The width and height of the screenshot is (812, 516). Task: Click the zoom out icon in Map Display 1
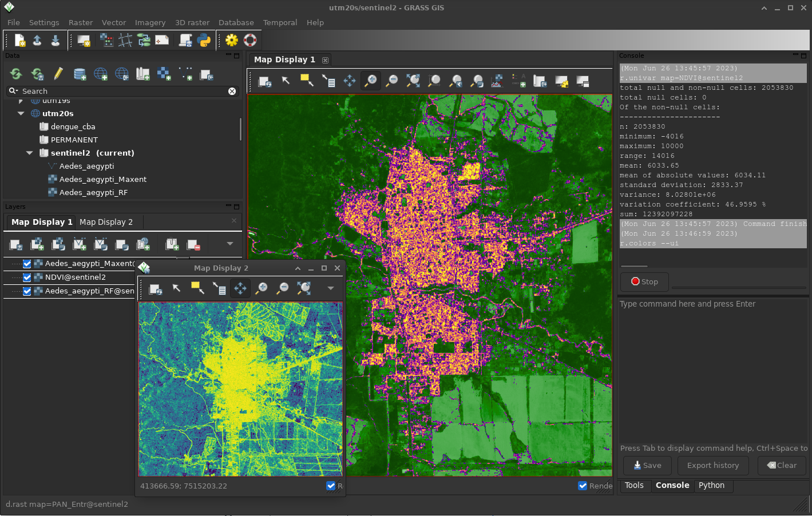392,81
